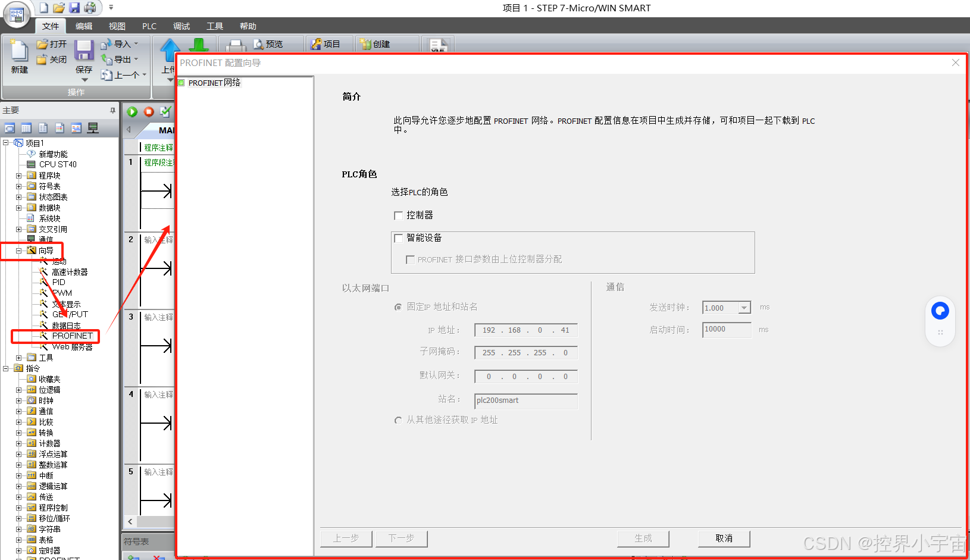Open the 调试 menu

coord(181,26)
